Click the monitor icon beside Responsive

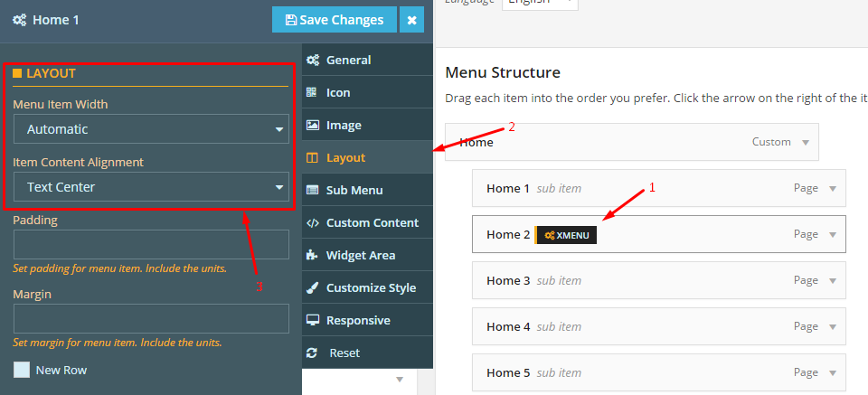(x=313, y=320)
